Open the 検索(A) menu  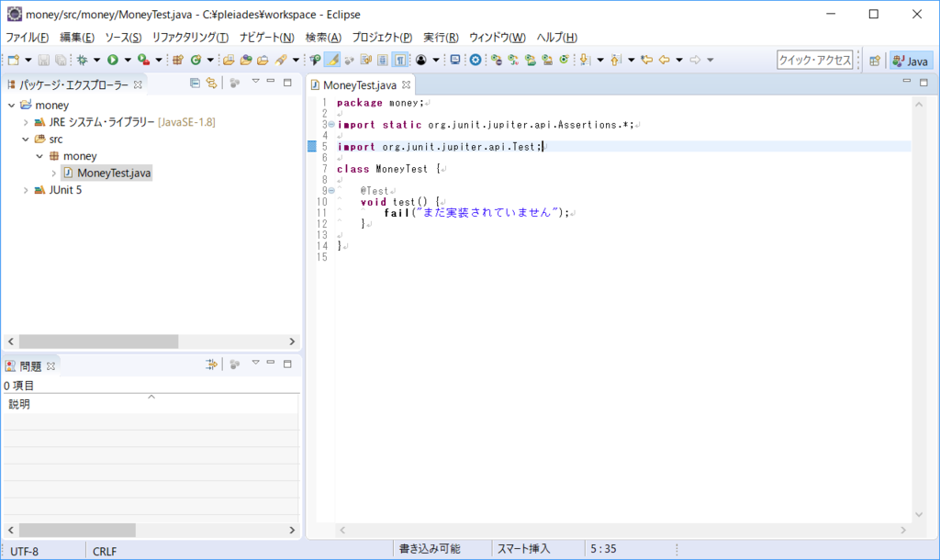click(x=323, y=37)
